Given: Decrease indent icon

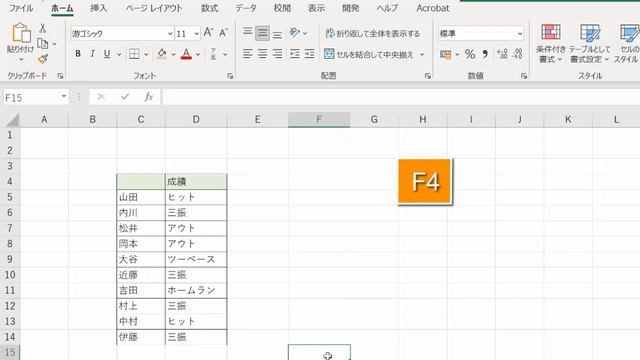Looking at the screenshot, I should [x=294, y=53].
